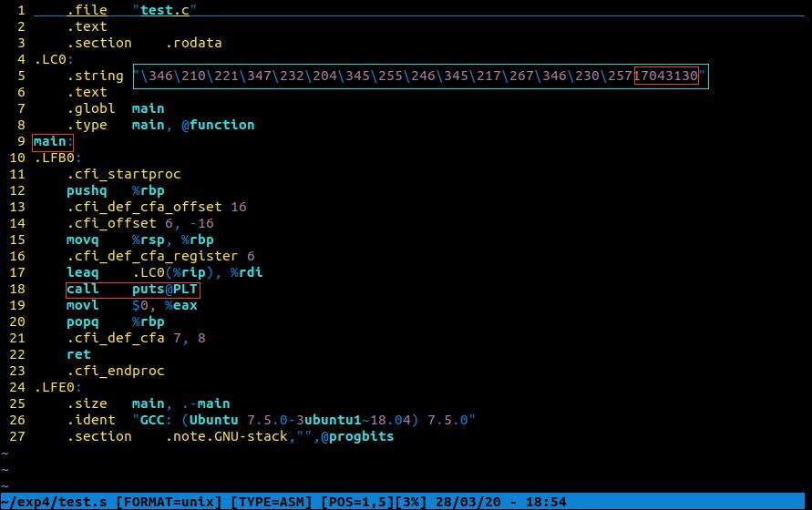Click the \346\210\221 start of the string literal
This screenshot has height=510, width=812.
point(190,76)
